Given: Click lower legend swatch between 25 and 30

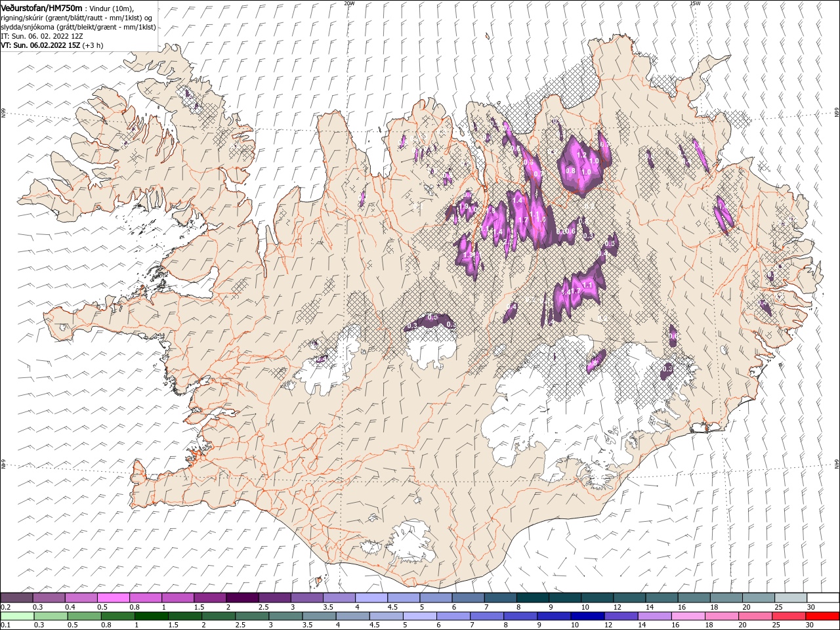Looking at the screenshot, I should click(788, 616).
